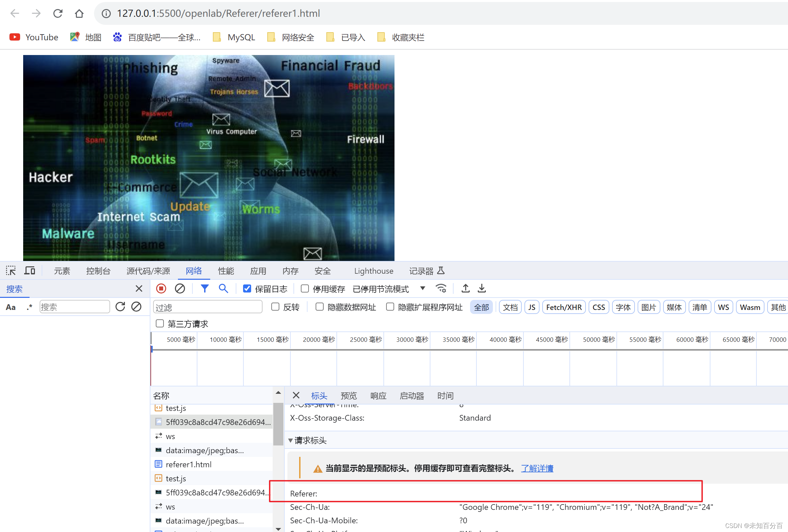The height and width of the screenshot is (532, 788).
Task: Click the browser forward arrow
Action: (36, 13)
